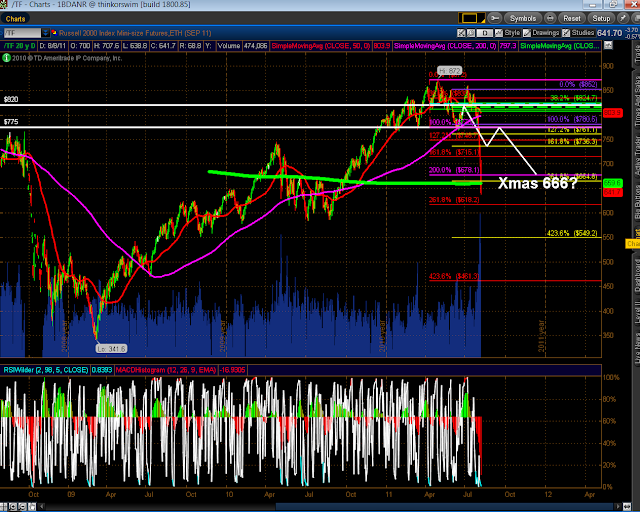Click the Hi: 872 price bubble
640x512 pixels.
point(450,71)
